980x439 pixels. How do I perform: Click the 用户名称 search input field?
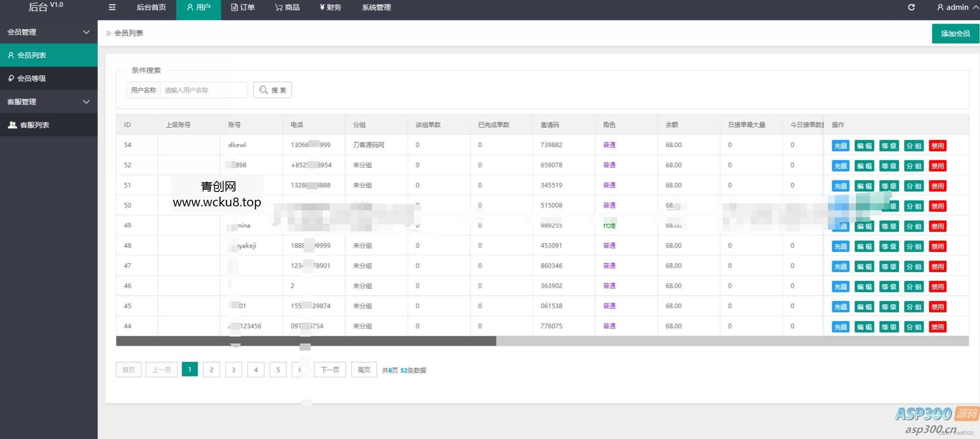point(203,90)
